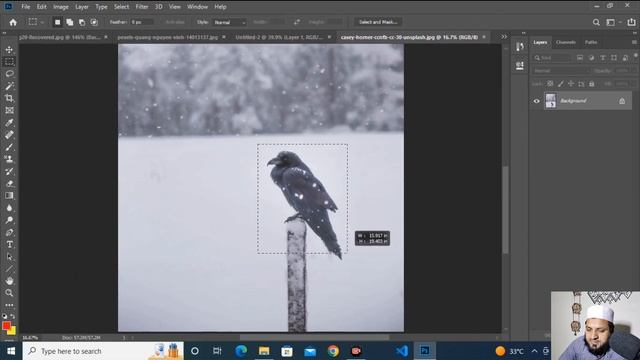Screen dimensions: 640x360
Task: Open the Style dropdown set to Normal
Action: tap(230, 22)
